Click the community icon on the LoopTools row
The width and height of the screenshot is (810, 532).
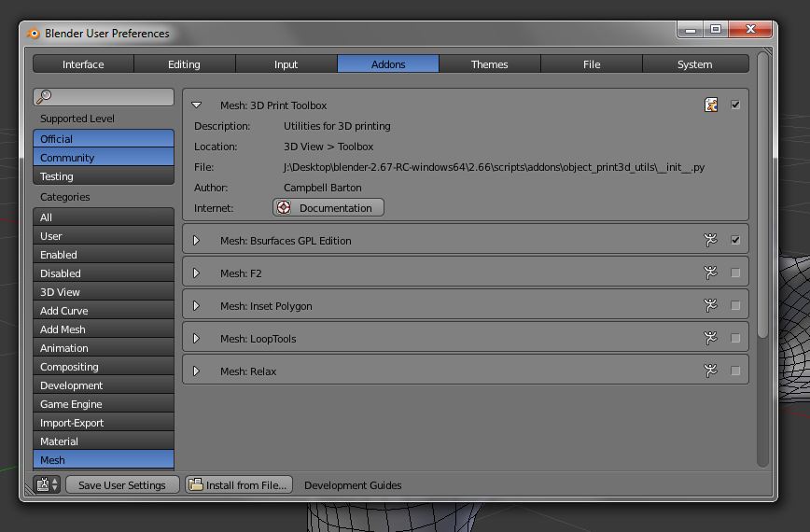[711, 338]
